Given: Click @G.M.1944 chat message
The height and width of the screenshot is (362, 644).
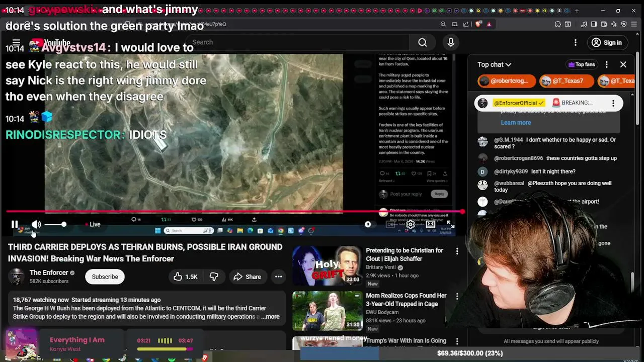Looking at the screenshot, I should point(548,143).
